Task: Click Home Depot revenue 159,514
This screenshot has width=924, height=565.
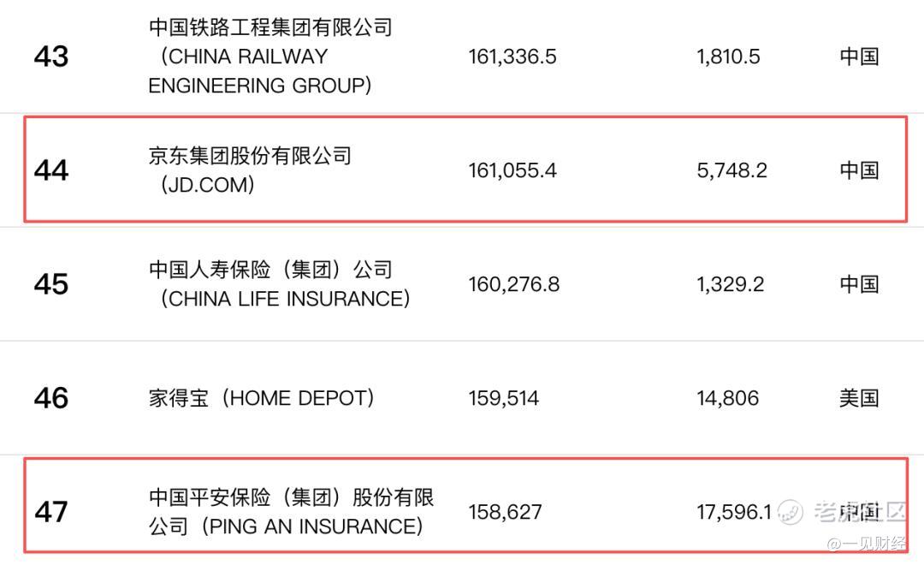Action: [504, 398]
